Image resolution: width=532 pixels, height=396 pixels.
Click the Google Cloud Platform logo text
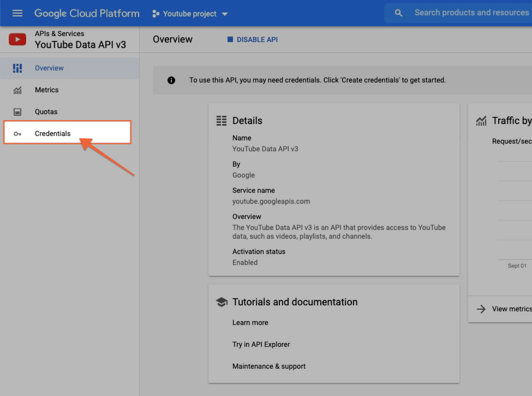coord(87,13)
